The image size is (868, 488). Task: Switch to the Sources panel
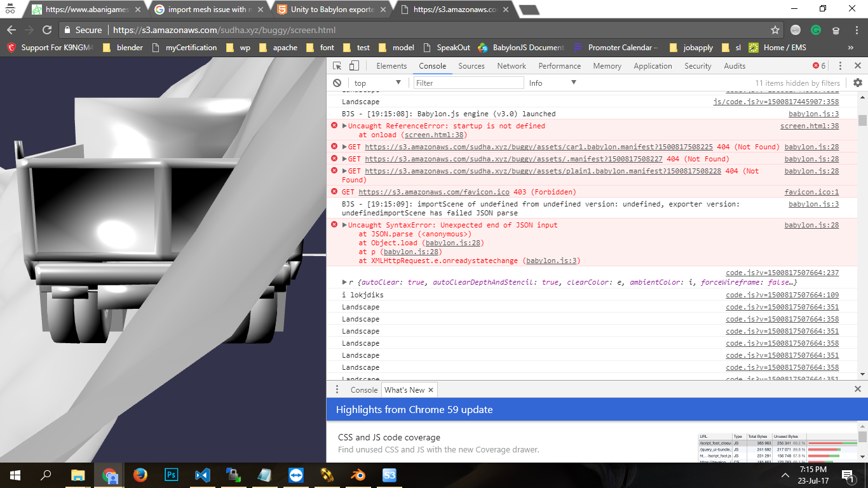(471, 65)
